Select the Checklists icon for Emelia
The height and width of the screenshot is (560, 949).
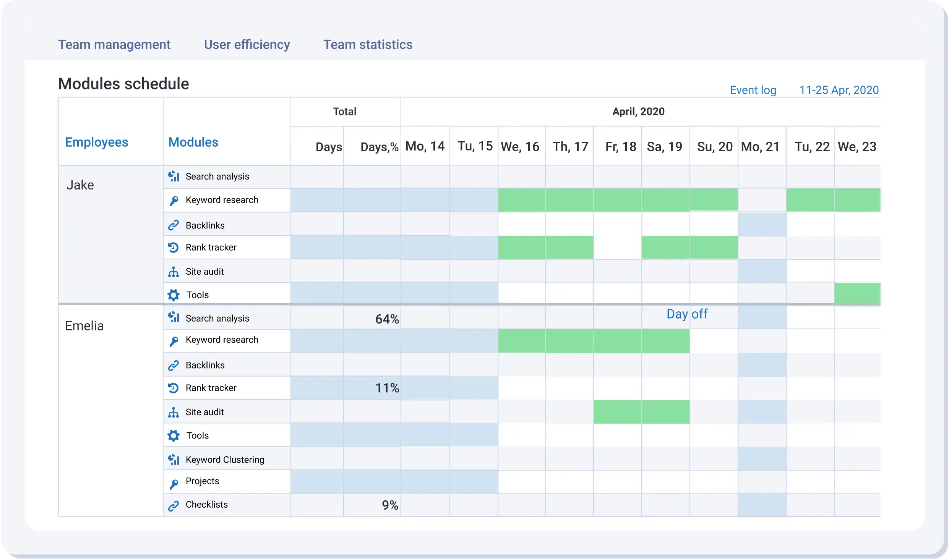174,505
